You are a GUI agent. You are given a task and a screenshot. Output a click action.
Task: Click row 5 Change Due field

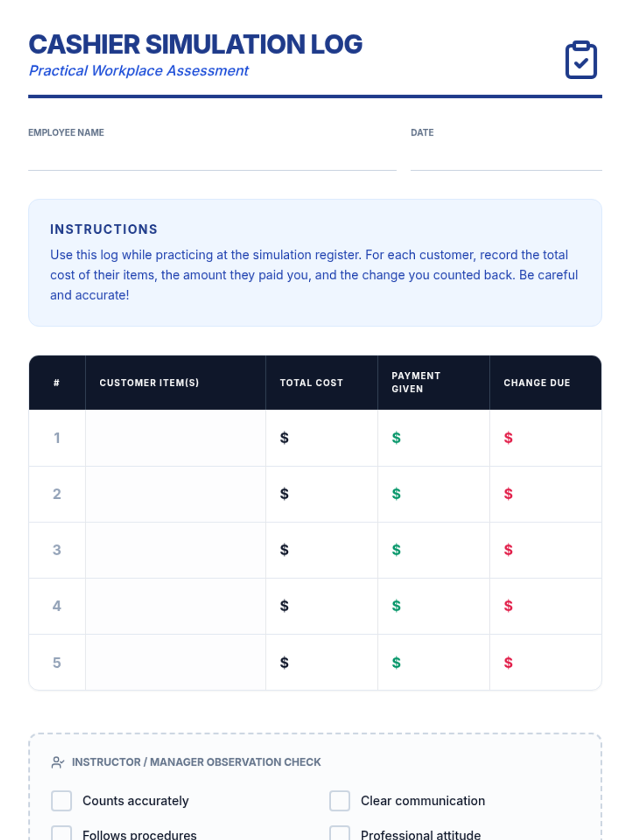pyautogui.click(x=551, y=663)
